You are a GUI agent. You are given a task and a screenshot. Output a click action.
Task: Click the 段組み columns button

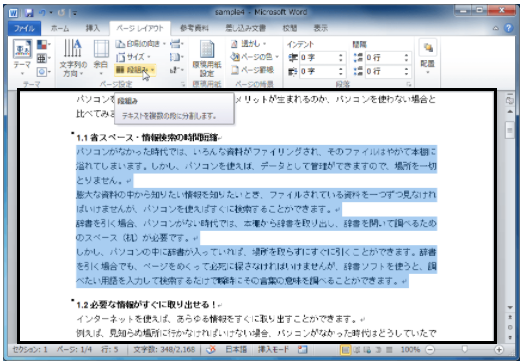tap(135, 70)
